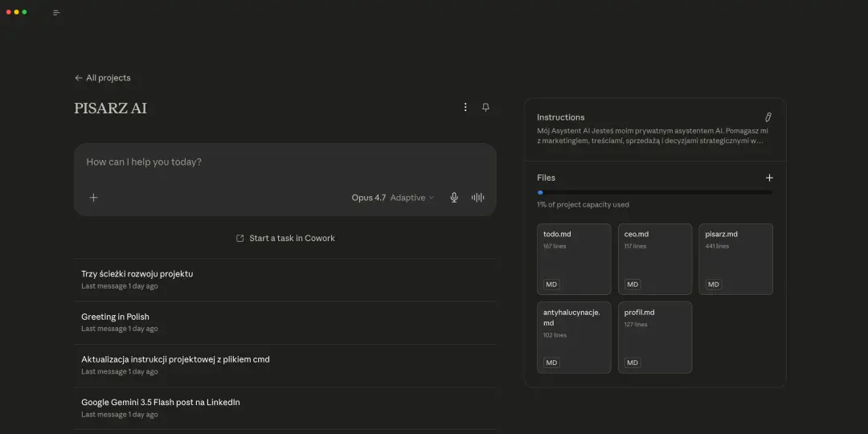This screenshot has width=868, height=434.
Task: Click the MD badge on todo.md
Action: (551, 285)
